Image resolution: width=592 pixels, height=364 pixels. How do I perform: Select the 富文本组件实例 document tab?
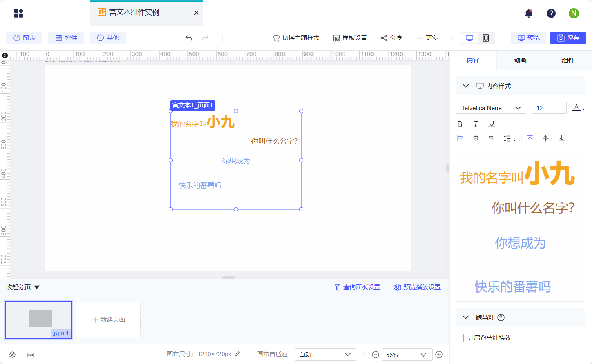pyautogui.click(x=146, y=13)
